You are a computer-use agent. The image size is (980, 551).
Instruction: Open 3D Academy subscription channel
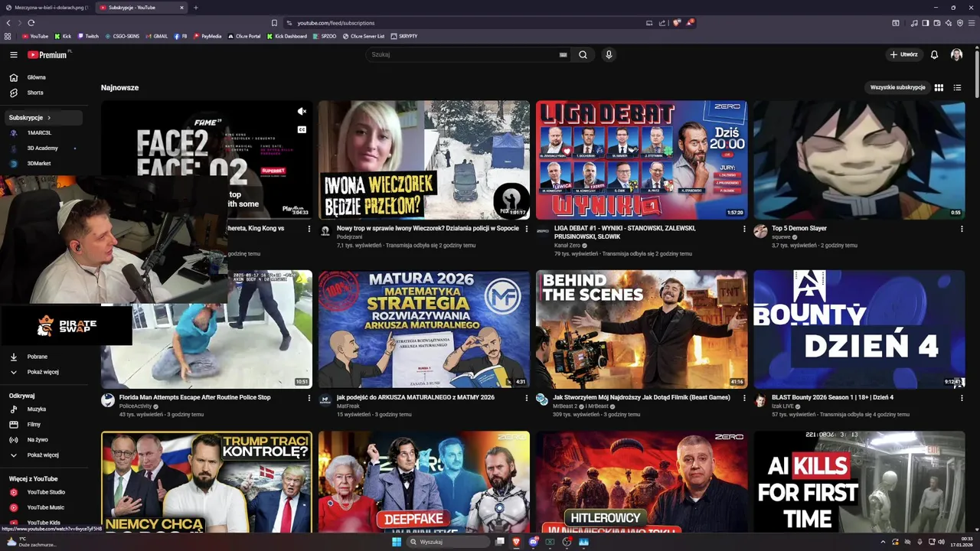43,148
